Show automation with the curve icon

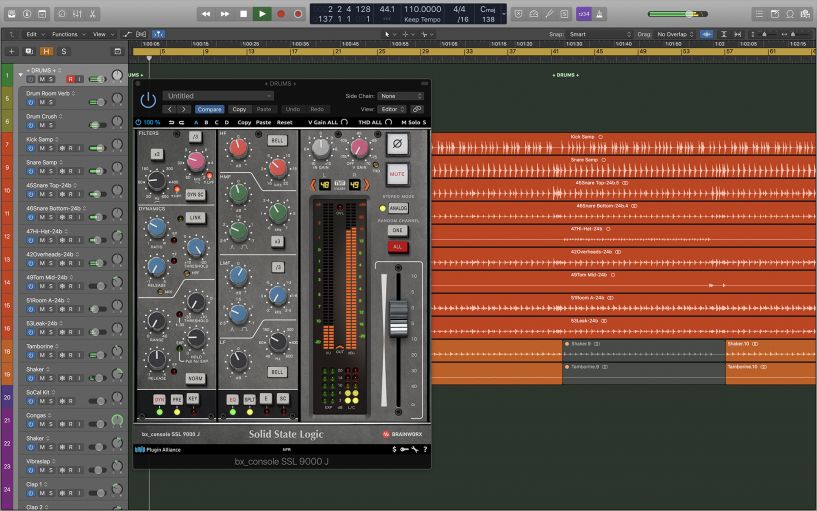[x=127, y=34]
